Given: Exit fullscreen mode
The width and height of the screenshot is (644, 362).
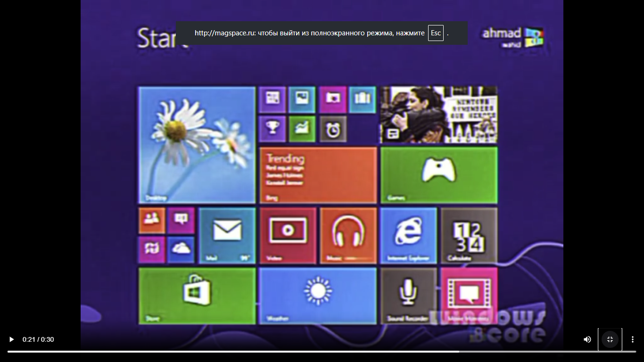Looking at the screenshot, I should pyautogui.click(x=610, y=339).
